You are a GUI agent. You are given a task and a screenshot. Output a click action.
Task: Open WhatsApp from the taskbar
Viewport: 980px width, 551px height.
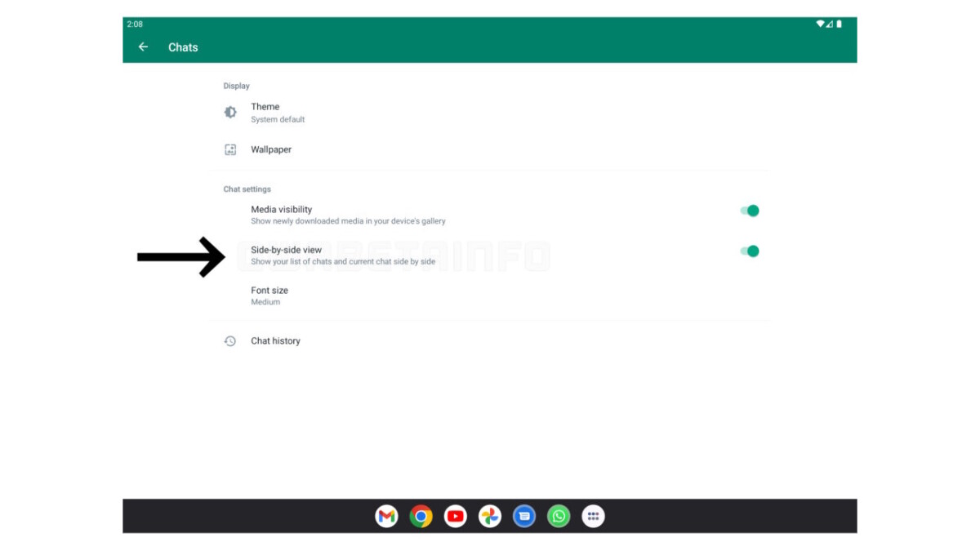point(558,515)
